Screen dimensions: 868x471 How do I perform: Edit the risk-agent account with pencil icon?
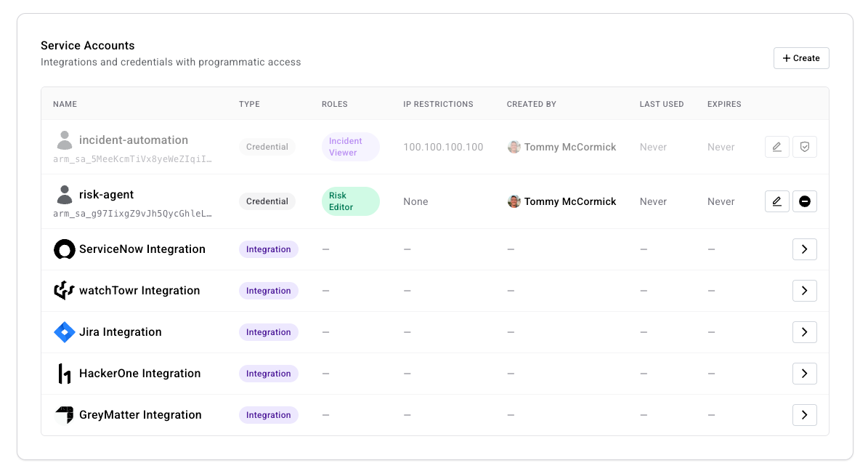776,201
